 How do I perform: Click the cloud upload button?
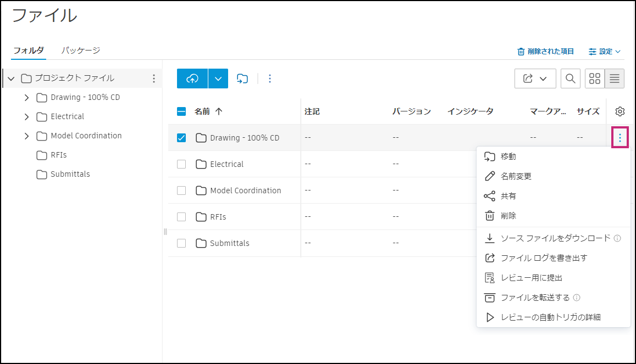pyautogui.click(x=192, y=79)
